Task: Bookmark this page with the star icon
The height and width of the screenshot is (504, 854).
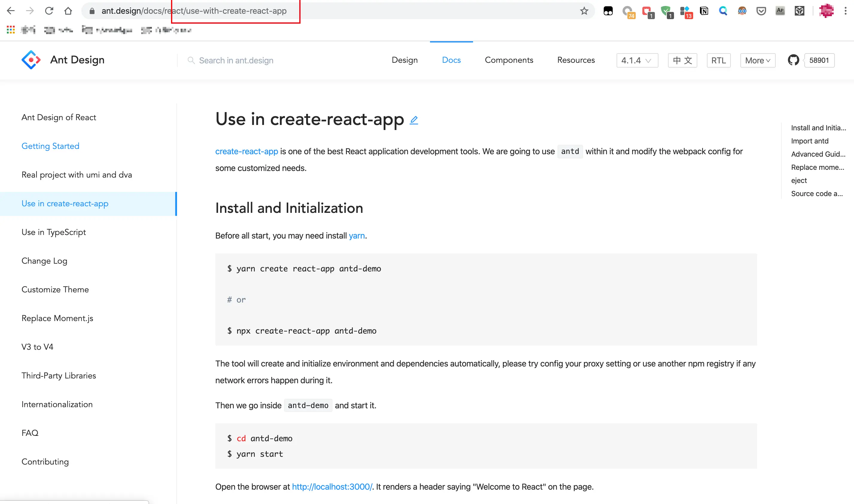Action: coord(584,11)
